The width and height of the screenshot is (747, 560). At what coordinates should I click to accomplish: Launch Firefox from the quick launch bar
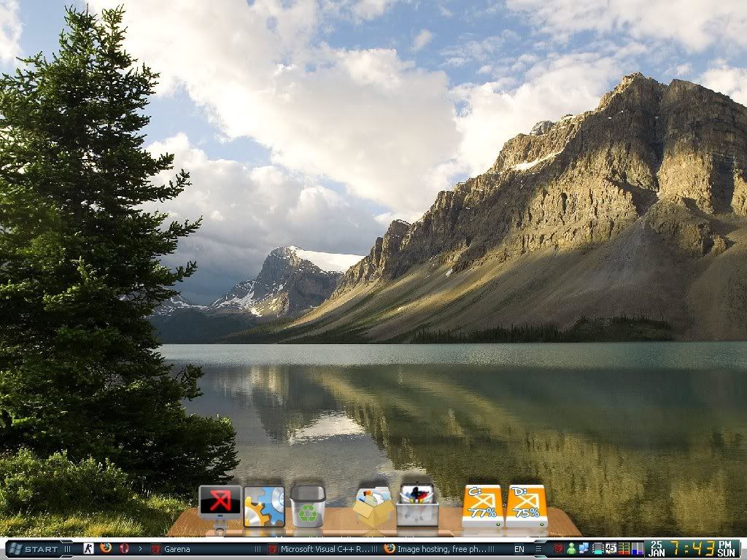click(x=106, y=548)
